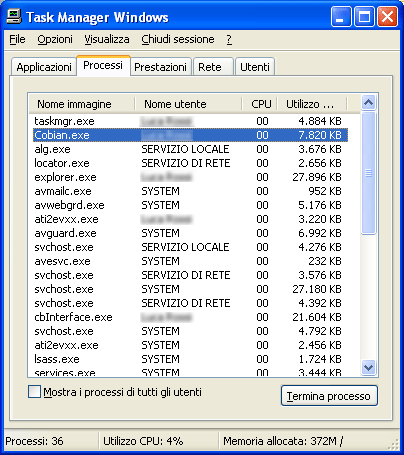Screen dimensions: 404x455
Task: Click the 952 KB memory value
Action: (325, 191)
